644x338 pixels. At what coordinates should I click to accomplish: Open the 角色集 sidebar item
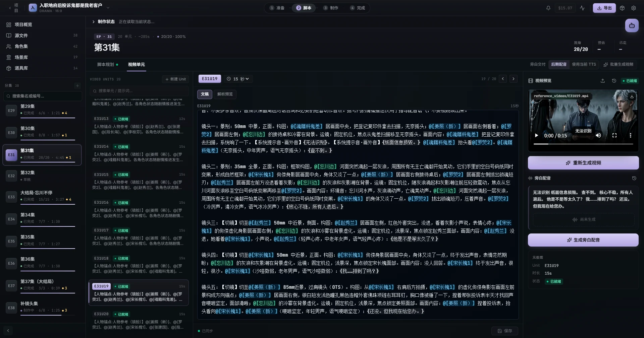click(x=42, y=47)
